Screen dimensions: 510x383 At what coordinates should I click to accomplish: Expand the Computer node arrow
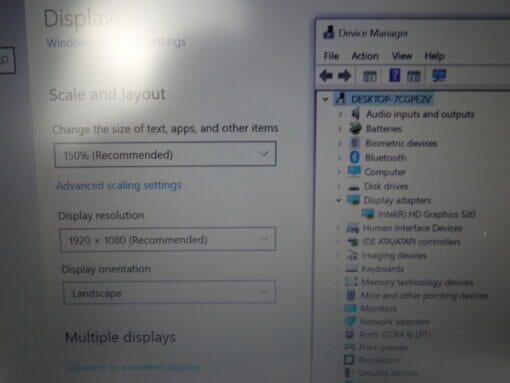click(x=339, y=172)
